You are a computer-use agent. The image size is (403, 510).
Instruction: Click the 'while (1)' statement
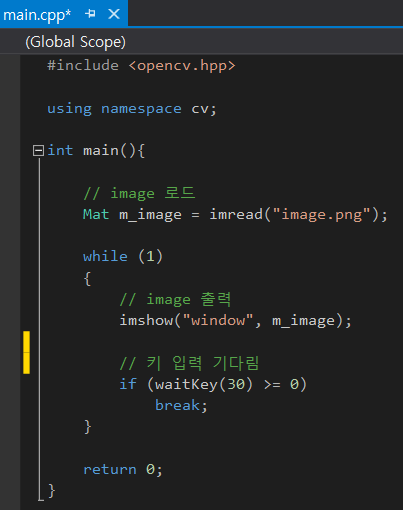(123, 257)
